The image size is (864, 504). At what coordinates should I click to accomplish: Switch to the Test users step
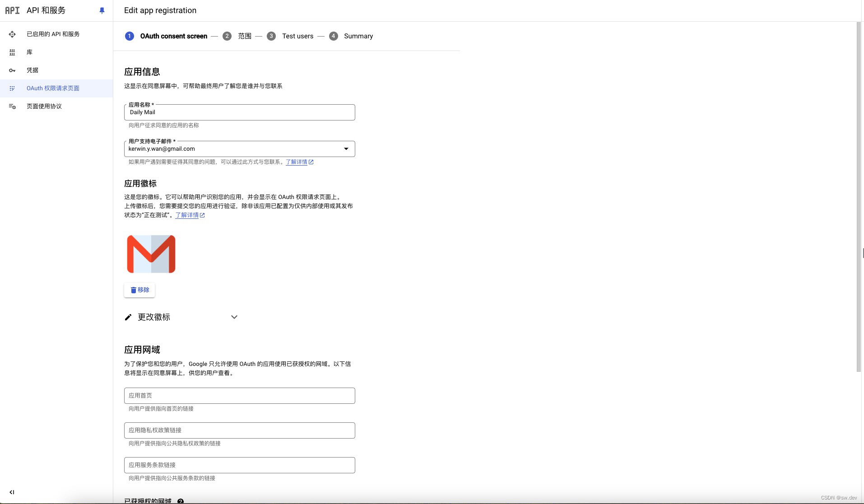tap(297, 36)
